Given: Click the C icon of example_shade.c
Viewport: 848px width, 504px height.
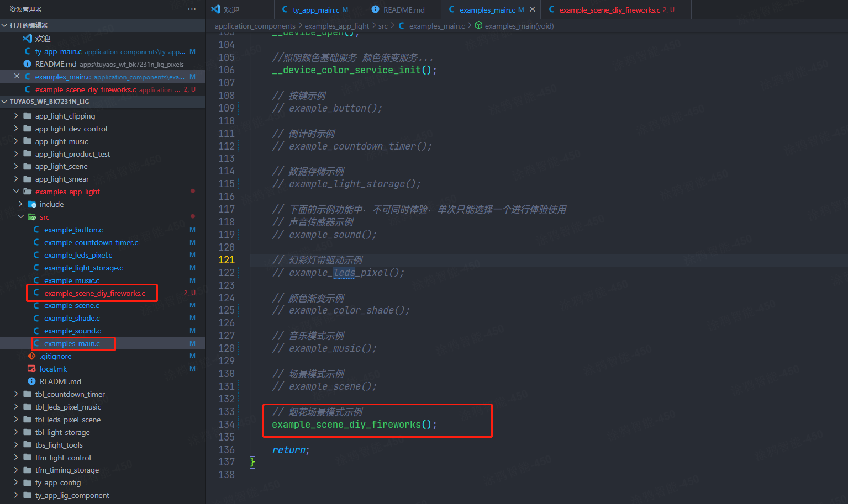Looking at the screenshot, I should click(36, 318).
